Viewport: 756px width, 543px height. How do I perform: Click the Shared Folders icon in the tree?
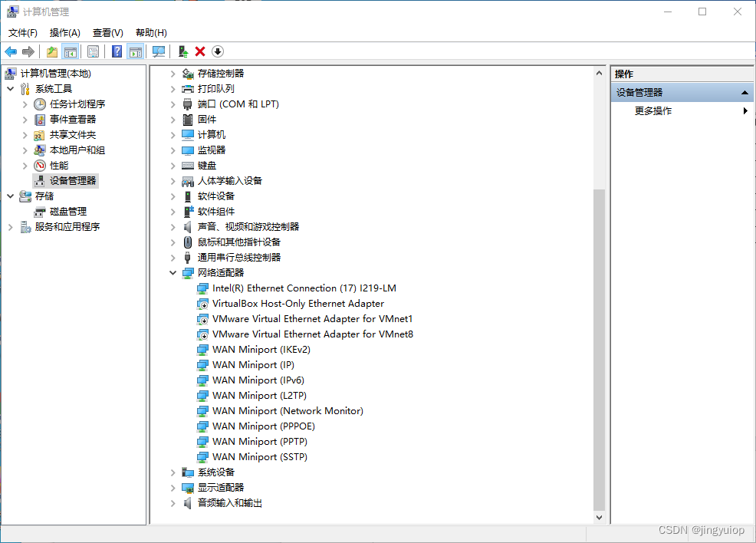coord(40,135)
